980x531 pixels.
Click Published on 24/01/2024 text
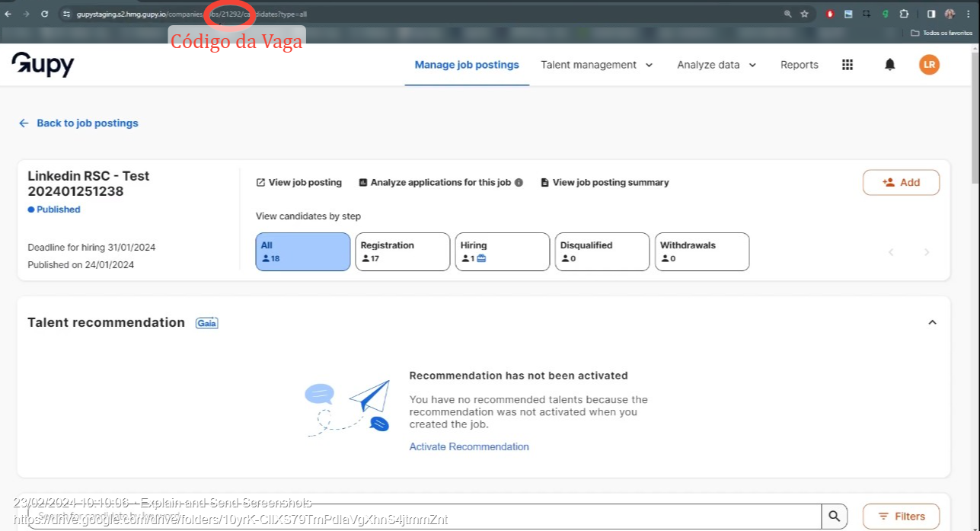81,265
